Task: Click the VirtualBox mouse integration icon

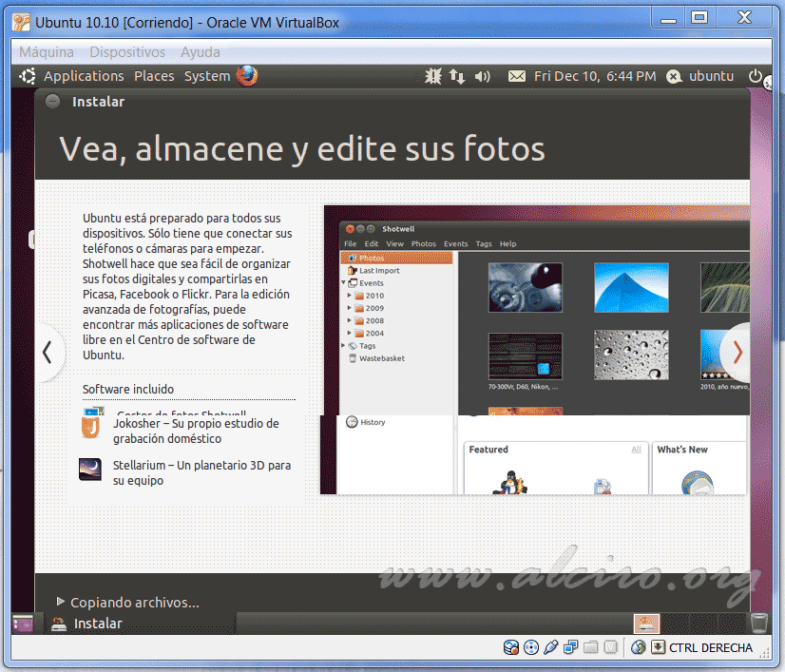Action: pos(639,647)
